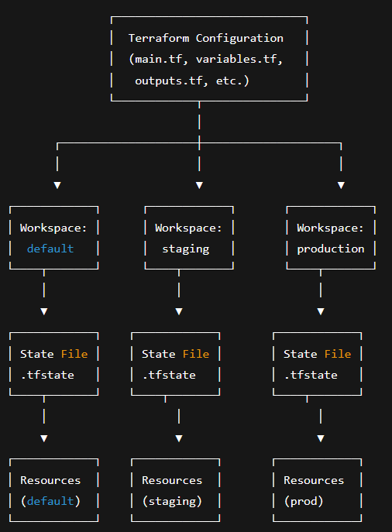The width and height of the screenshot is (392, 532).
Task: Select the "(default)" resources text
Action: pos(50,502)
